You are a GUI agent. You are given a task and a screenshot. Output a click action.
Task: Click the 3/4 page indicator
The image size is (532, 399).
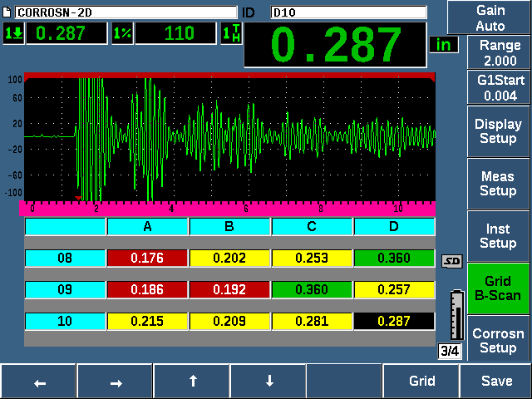[x=450, y=351]
